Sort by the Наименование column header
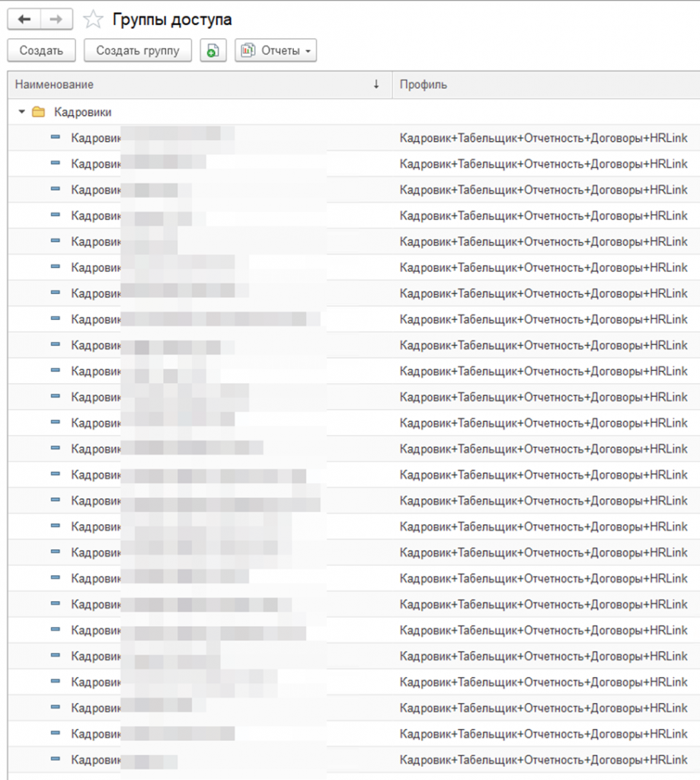 (200, 85)
